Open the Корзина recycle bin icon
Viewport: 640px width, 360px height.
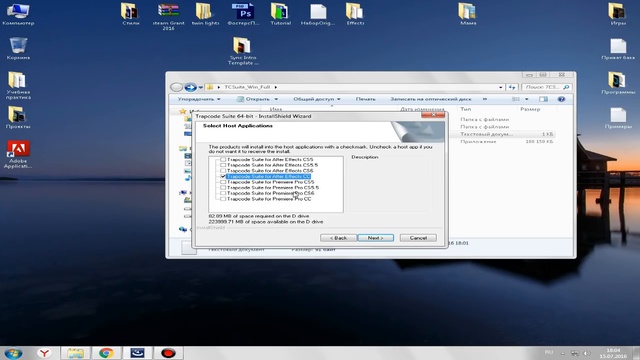(18, 48)
